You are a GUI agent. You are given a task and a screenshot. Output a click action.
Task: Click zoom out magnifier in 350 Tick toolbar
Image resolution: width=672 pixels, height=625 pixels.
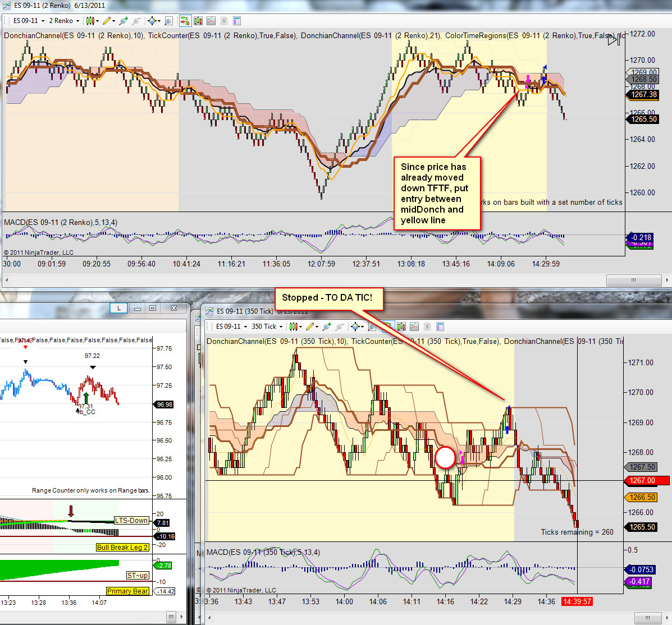pyautogui.click(x=340, y=327)
